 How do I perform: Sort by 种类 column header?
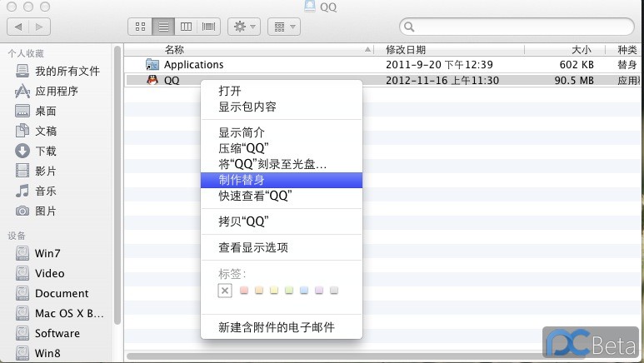(625, 50)
